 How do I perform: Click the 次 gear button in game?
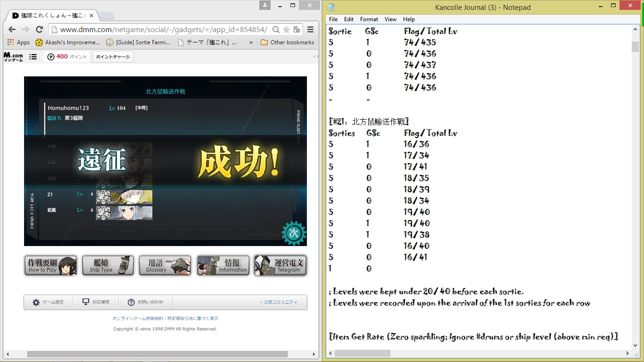coord(294,233)
